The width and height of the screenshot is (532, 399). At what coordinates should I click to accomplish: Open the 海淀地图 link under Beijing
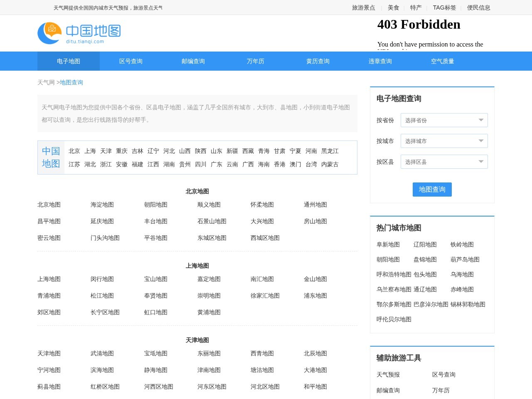(x=102, y=204)
